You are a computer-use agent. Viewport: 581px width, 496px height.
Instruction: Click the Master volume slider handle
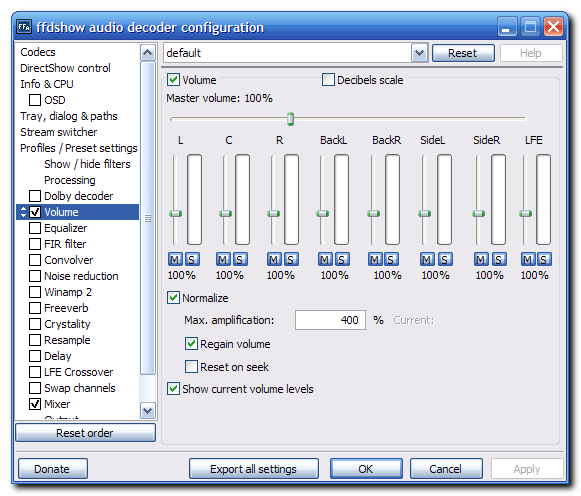290,119
